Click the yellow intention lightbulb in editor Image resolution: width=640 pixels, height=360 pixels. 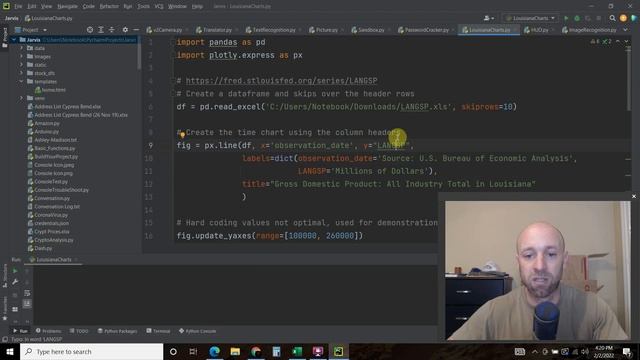tap(182, 134)
